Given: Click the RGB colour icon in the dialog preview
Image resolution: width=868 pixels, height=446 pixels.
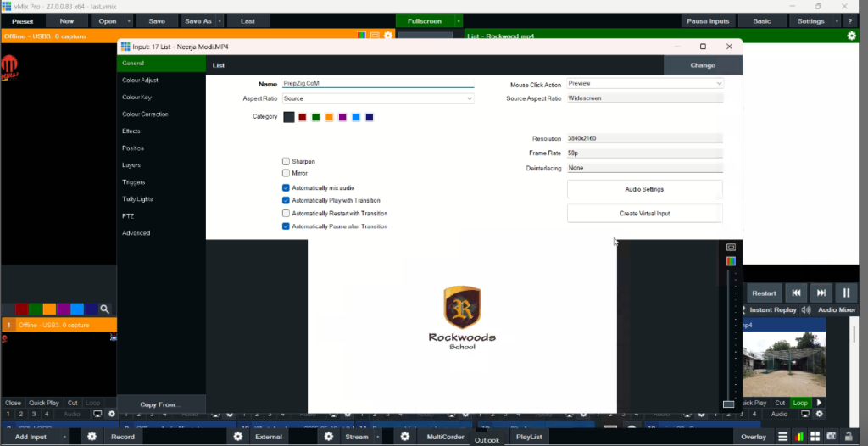Looking at the screenshot, I should tap(731, 261).
